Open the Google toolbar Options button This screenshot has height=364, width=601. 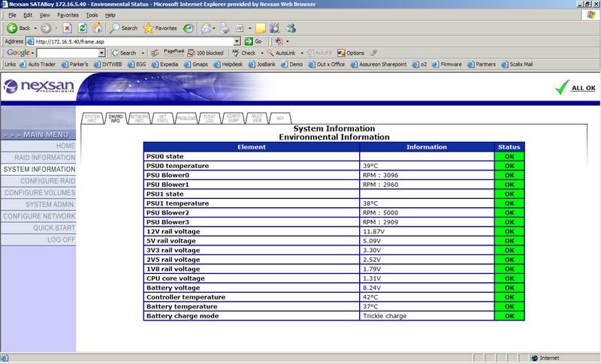pyautogui.click(x=350, y=53)
